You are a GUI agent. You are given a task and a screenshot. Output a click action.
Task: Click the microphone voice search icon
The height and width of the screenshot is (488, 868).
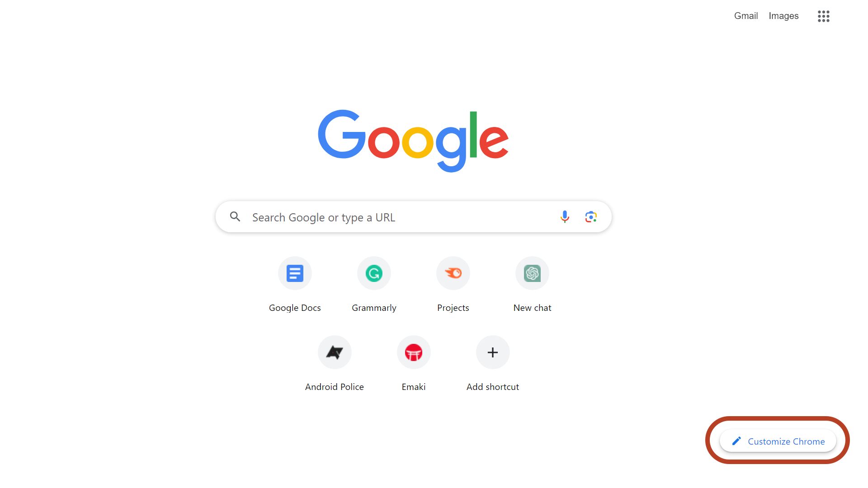pos(565,217)
